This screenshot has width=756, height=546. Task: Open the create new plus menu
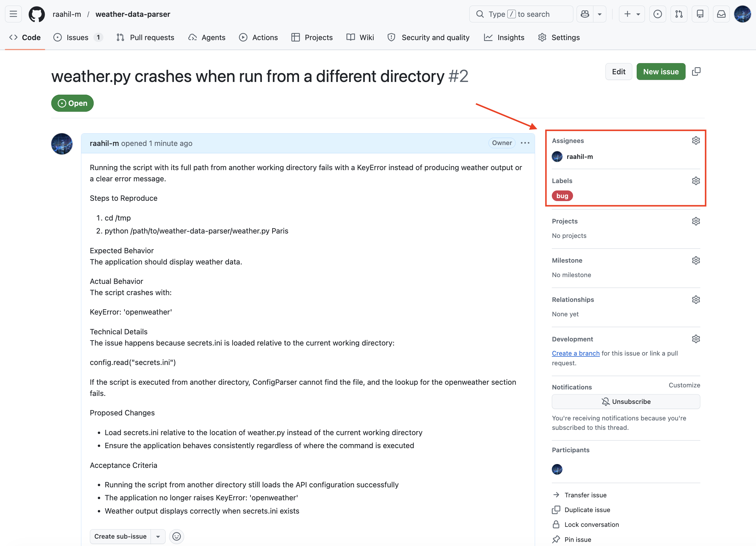pyautogui.click(x=632, y=14)
